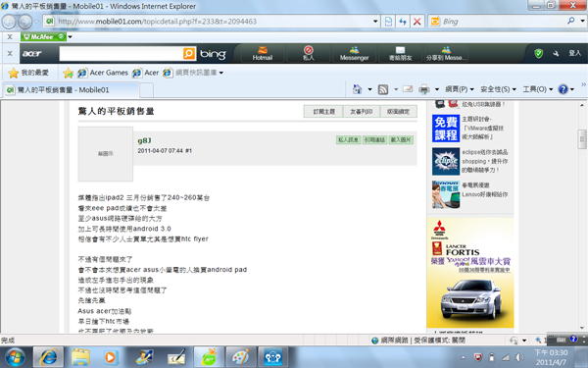
Task: Click the load images button on post #1
Action: [401, 139]
